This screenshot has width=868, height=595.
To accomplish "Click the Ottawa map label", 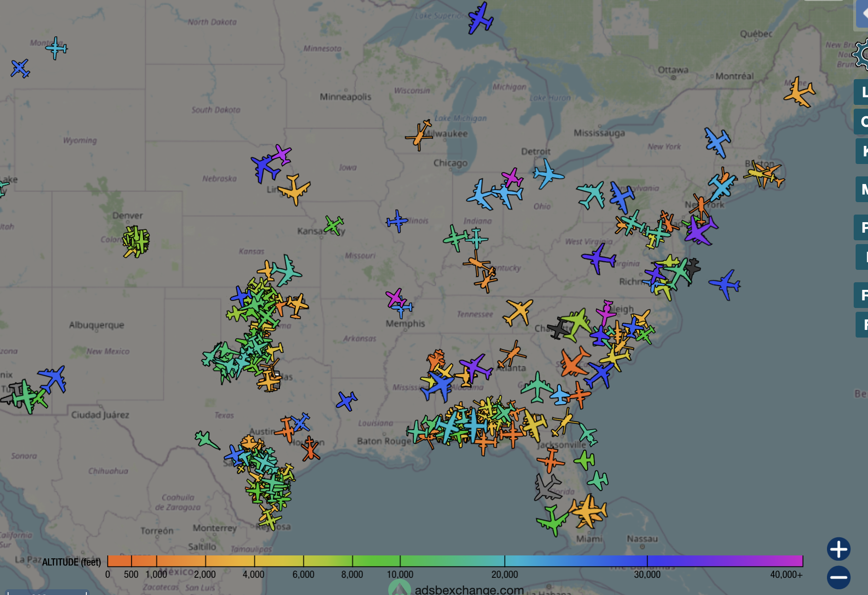I will tap(673, 70).
